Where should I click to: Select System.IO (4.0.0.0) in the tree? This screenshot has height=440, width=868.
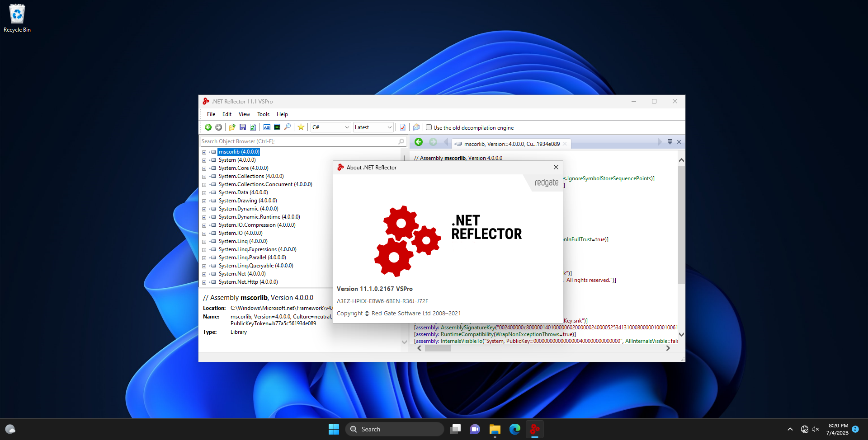pyautogui.click(x=241, y=233)
